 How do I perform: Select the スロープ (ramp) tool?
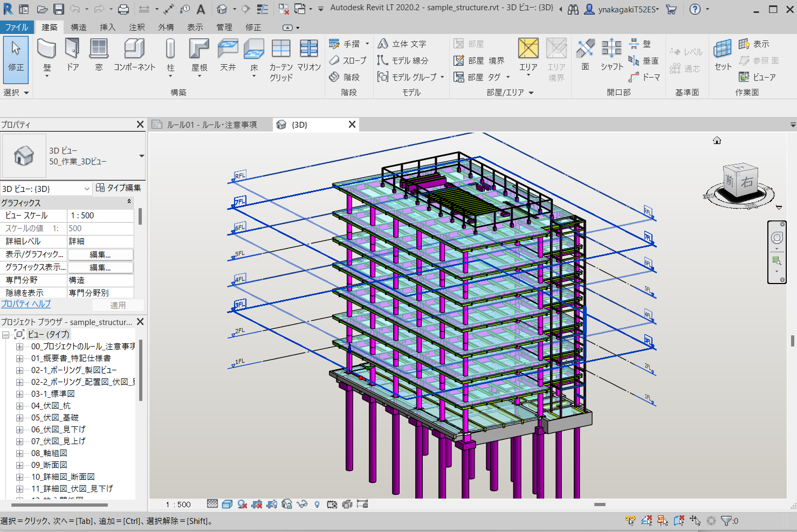pyautogui.click(x=348, y=60)
